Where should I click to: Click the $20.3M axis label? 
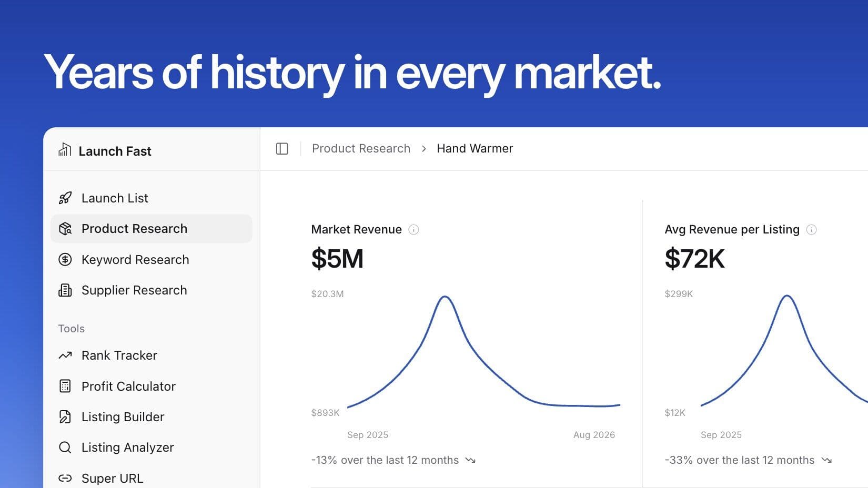(x=327, y=294)
